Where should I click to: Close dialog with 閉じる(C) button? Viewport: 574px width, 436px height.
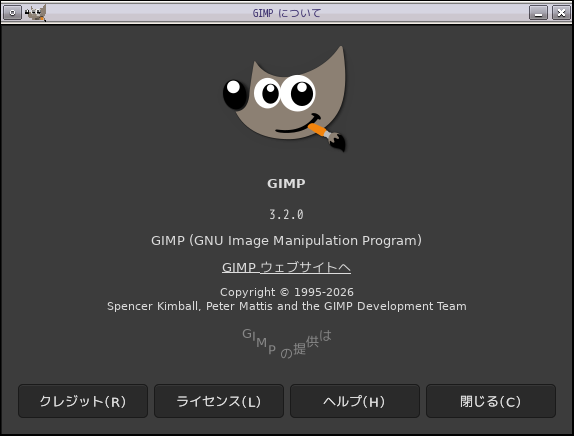click(x=491, y=401)
